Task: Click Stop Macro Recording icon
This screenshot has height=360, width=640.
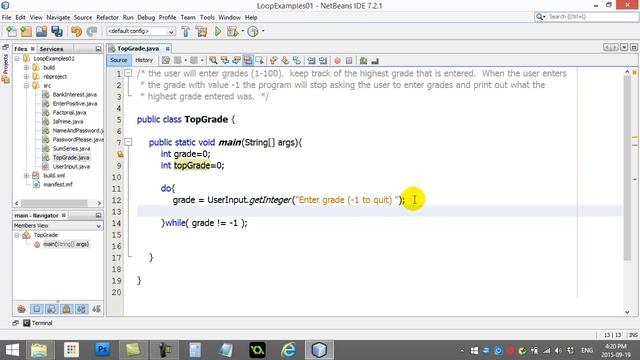Action: (349, 60)
